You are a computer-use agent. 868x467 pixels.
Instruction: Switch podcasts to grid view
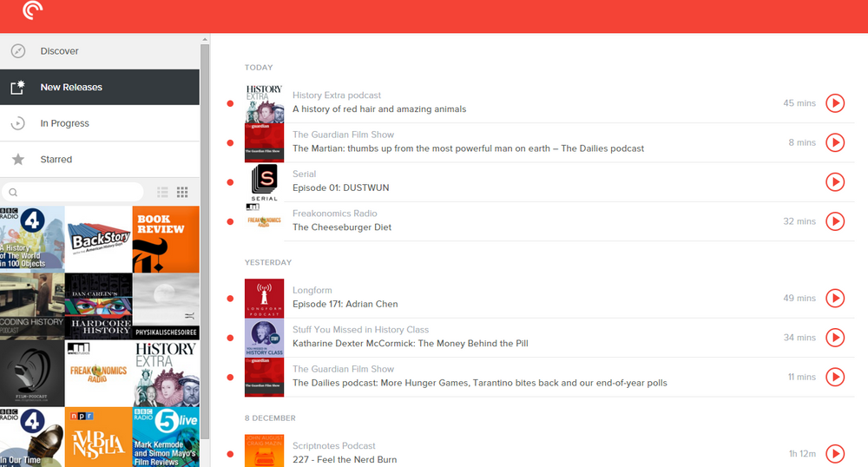182,192
